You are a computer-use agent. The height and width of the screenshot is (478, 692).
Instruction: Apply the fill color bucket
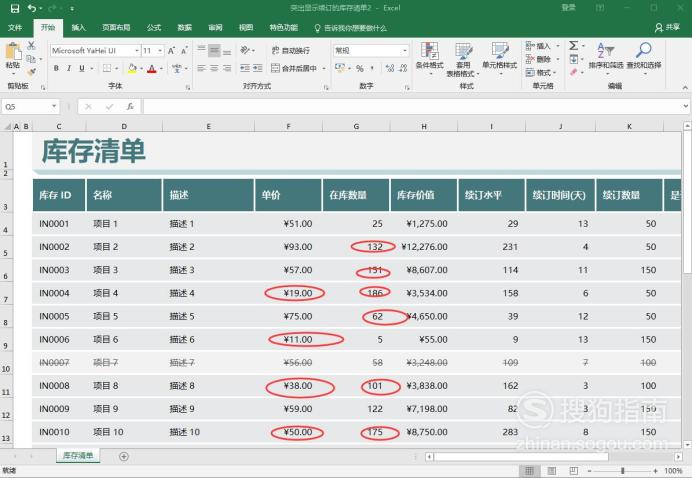click(132, 68)
